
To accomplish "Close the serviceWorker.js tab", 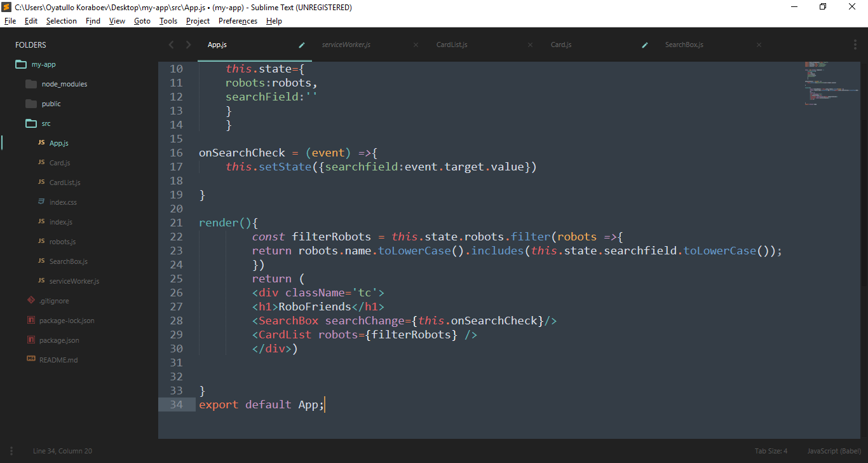I will (416, 45).
